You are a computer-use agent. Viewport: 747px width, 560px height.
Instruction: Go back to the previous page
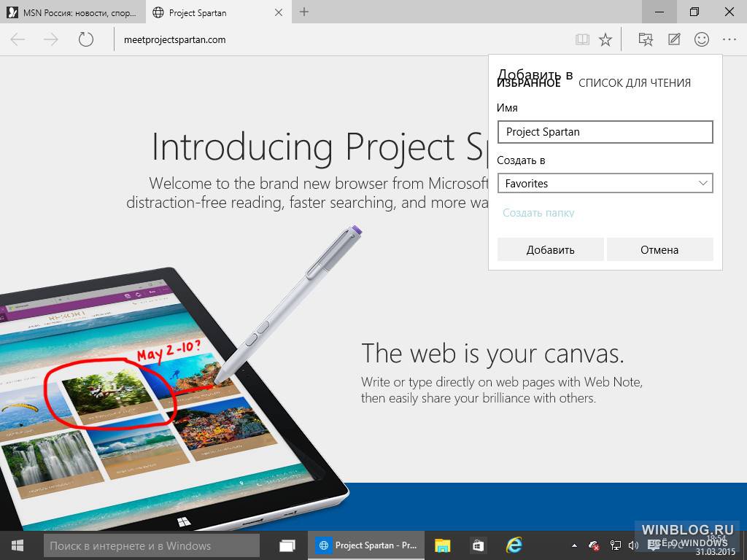(18, 39)
